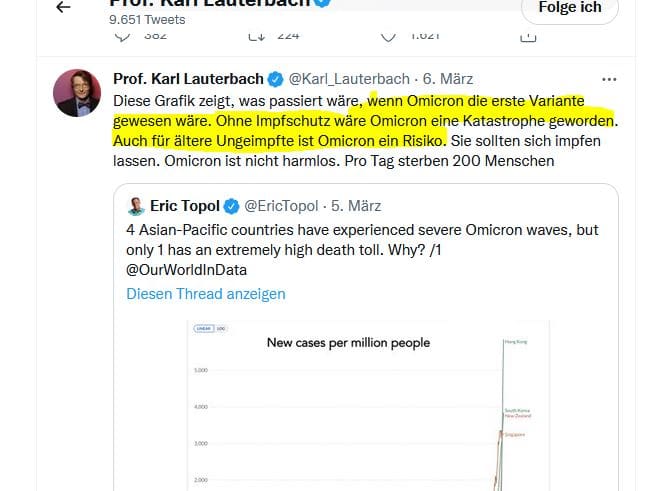Click Eric Topol's verified checkmark badge
Image resolution: width=645 pixels, height=491 pixels.
point(231,206)
